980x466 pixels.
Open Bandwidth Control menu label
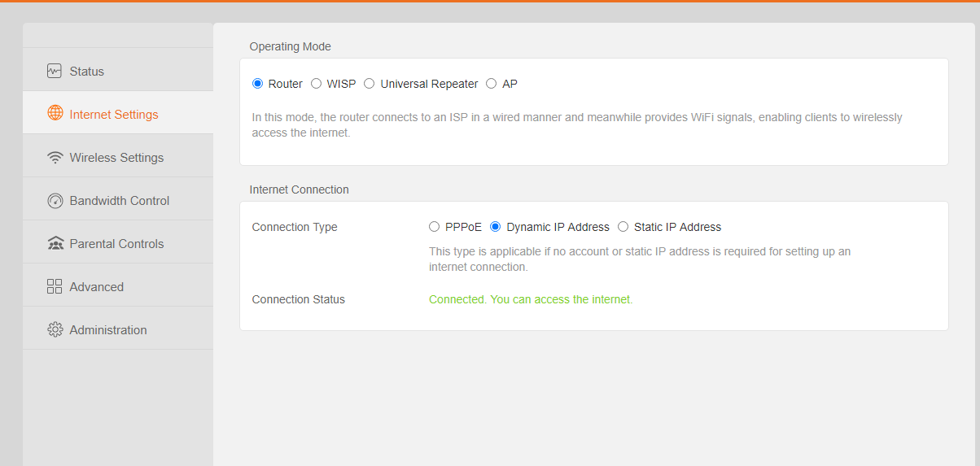pos(120,201)
